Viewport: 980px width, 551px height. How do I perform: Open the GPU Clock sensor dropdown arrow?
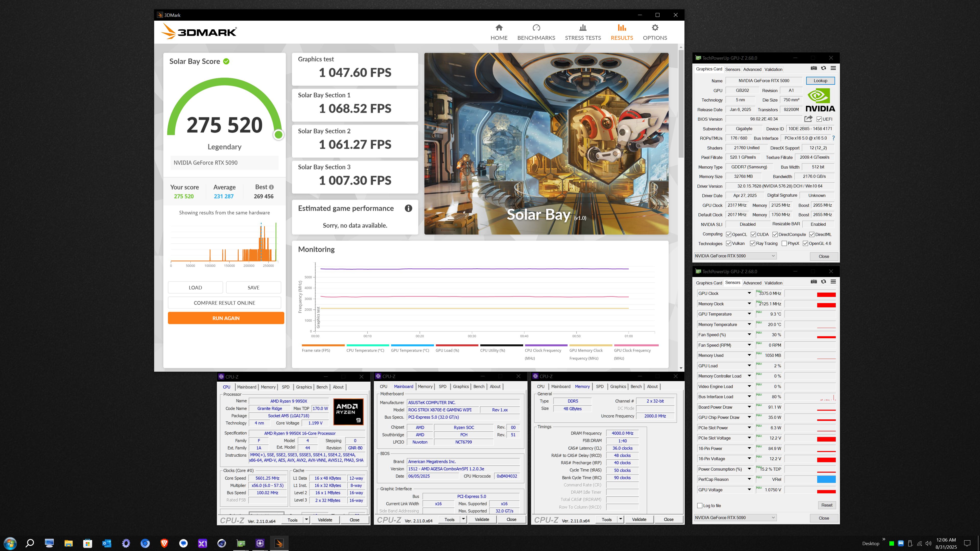pyautogui.click(x=749, y=293)
